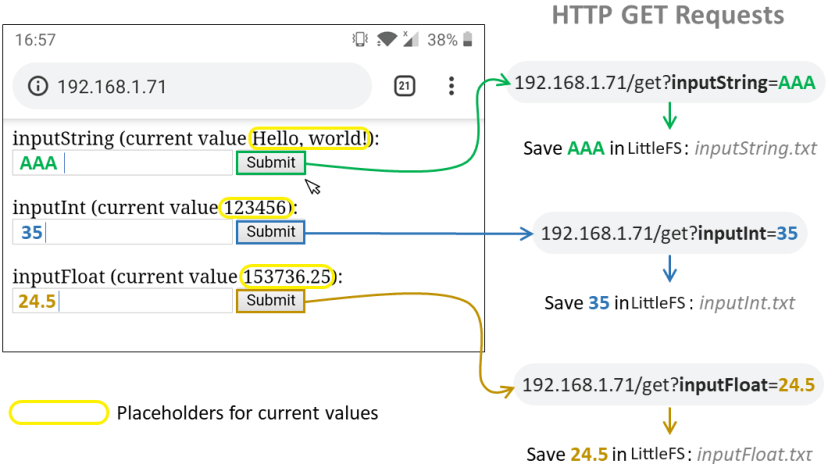Tap the Wi-Fi status icon

point(386,40)
